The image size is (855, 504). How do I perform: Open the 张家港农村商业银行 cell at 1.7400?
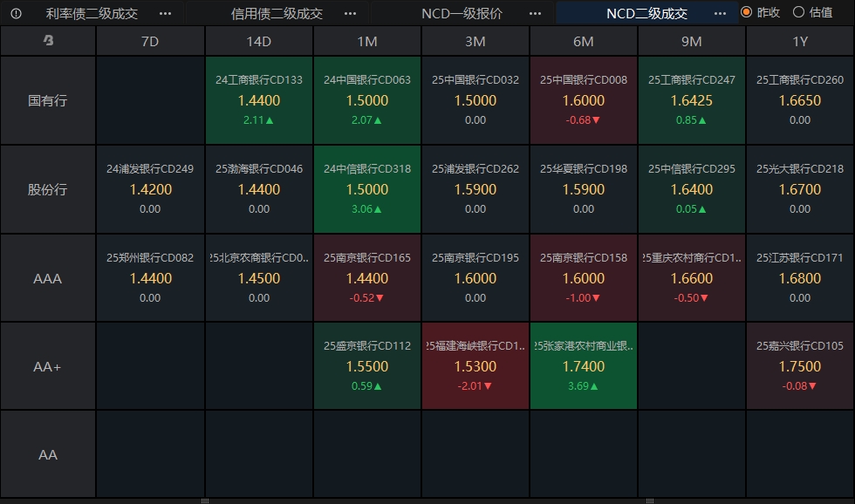[x=584, y=366]
